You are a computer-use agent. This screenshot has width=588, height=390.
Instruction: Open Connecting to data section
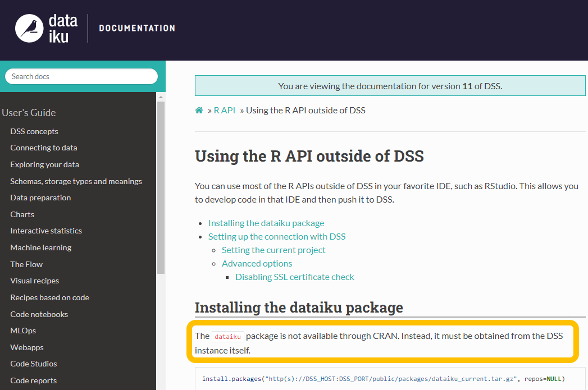click(43, 148)
